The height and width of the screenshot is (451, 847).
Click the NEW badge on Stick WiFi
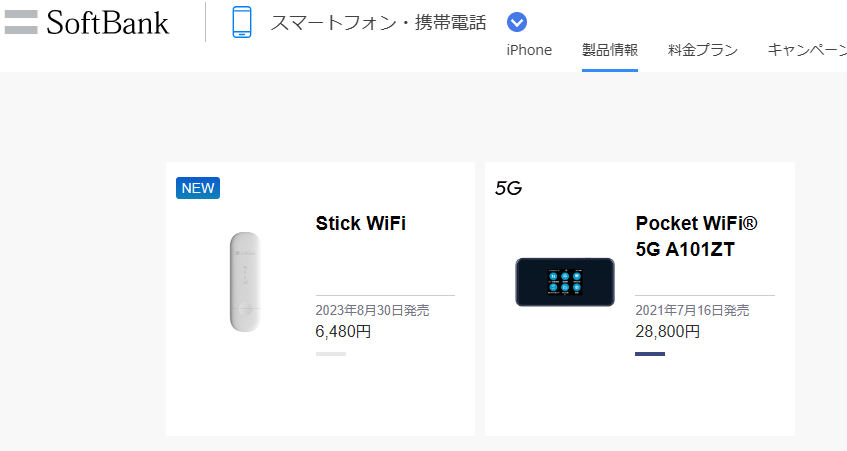[198, 188]
